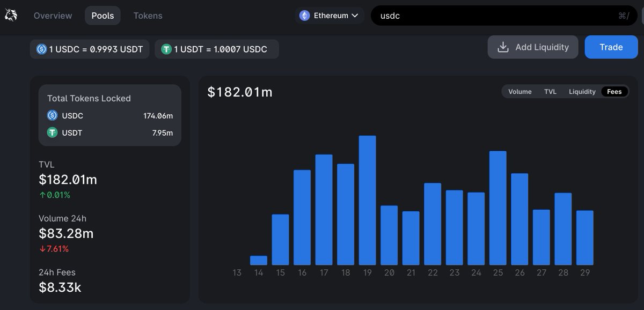This screenshot has height=310, width=644.
Task: Click the fees bar for day 23
Action: point(455,227)
